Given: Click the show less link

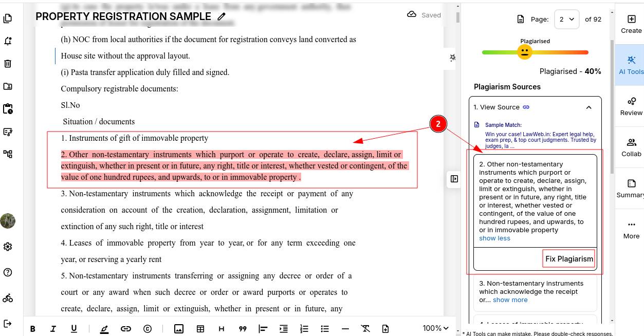Looking at the screenshot, I should click(x=494, y=238).
